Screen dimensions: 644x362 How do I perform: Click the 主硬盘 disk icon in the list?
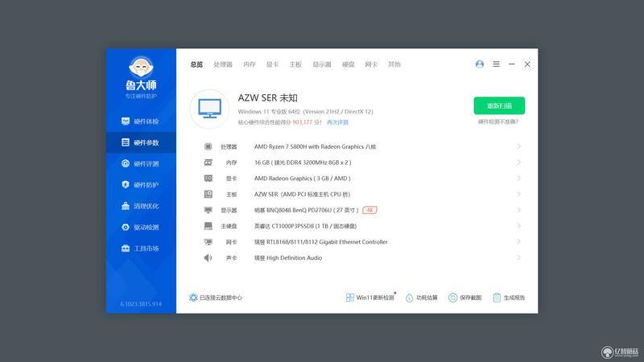coord(208,226)
